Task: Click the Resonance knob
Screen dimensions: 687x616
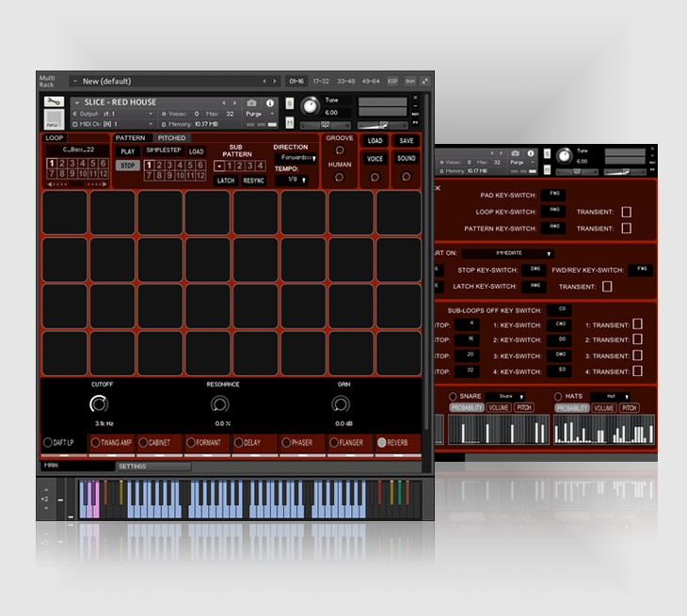Action: tap(219, 404)
